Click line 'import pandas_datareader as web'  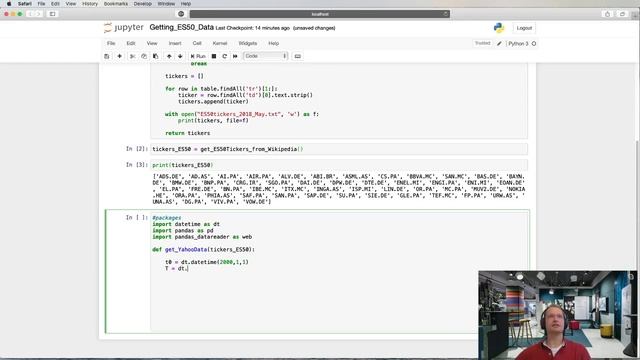202,237
